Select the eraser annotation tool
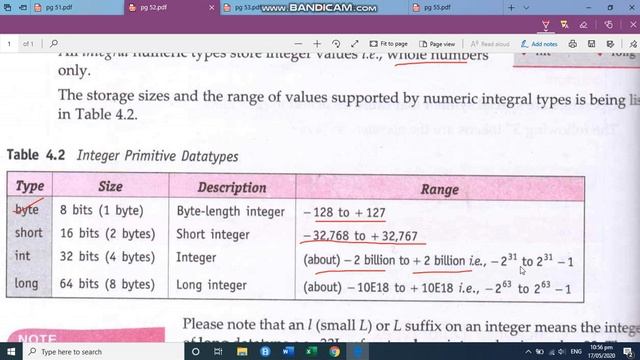The width and height of the screenshot is (640, 360). [584, 25]
